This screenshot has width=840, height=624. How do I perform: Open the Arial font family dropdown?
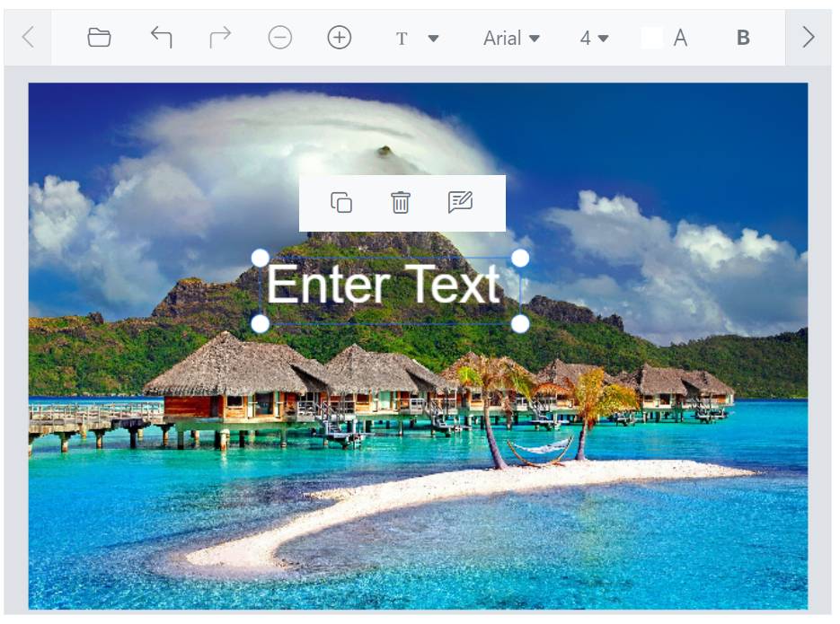(511, 38)
